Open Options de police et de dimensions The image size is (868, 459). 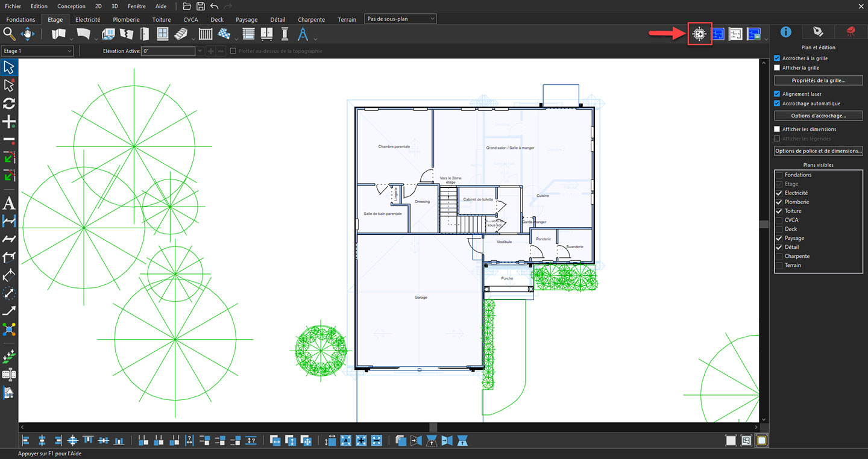(819, 151)
